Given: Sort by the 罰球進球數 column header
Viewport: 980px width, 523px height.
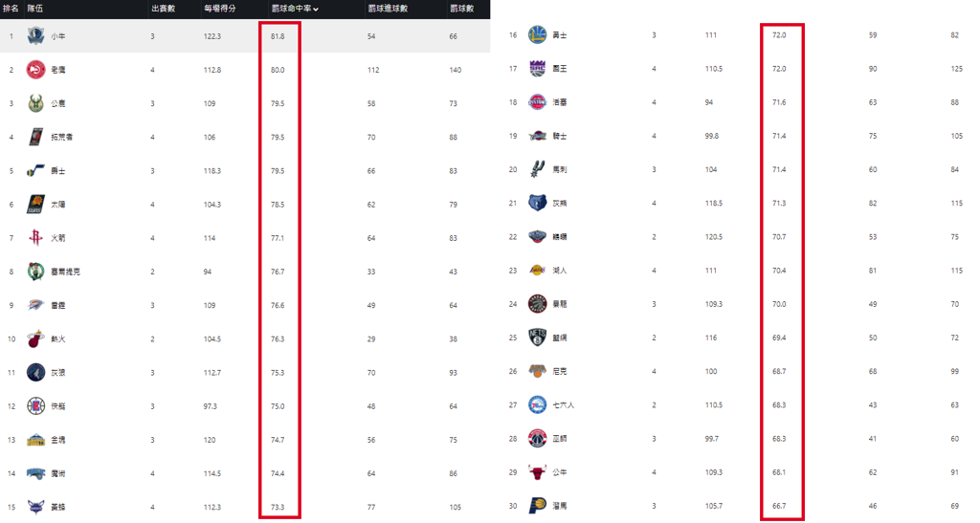Looking at the screenshot, I should [387, 9].
